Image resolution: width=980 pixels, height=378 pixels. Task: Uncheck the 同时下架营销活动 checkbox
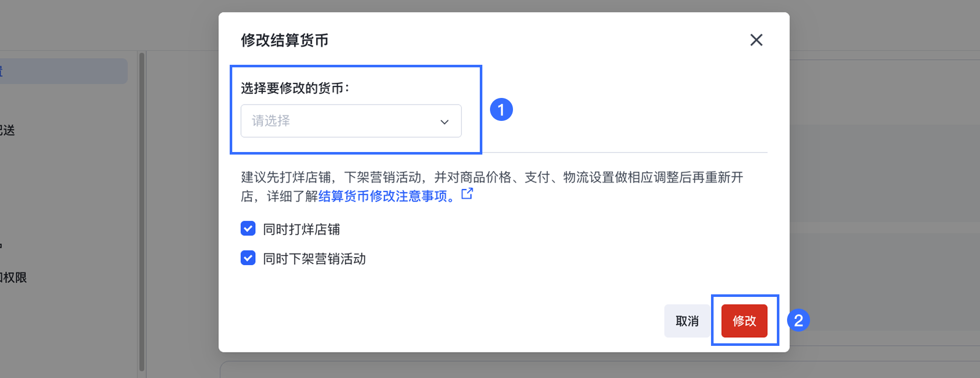tap(248, 258)
